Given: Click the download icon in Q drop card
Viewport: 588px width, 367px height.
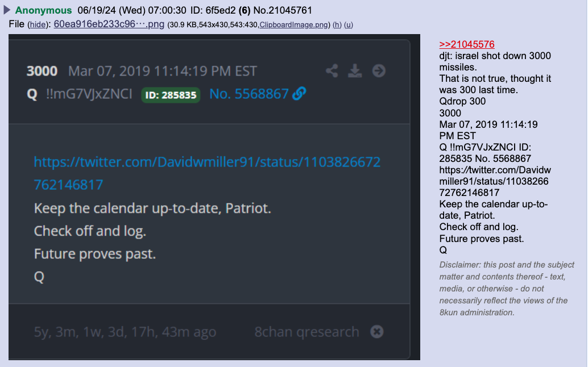Looking at the screenshot, I should (x=355, y=71).
